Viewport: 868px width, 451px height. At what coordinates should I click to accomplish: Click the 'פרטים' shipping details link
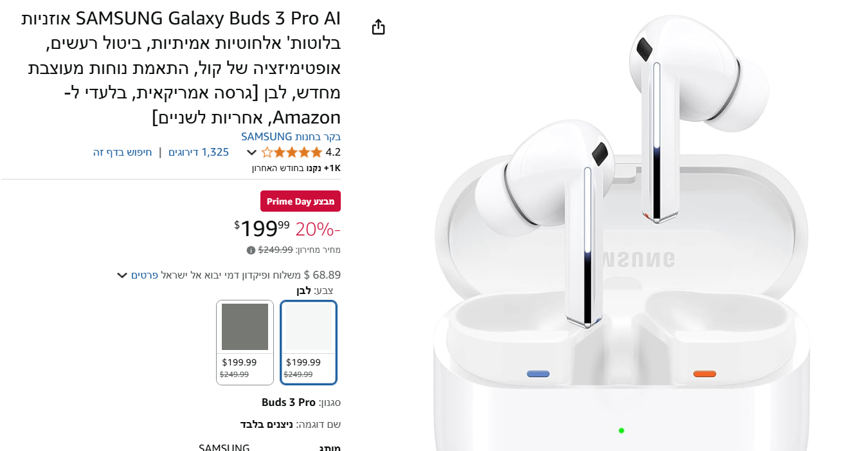click(x=145, y=275)
